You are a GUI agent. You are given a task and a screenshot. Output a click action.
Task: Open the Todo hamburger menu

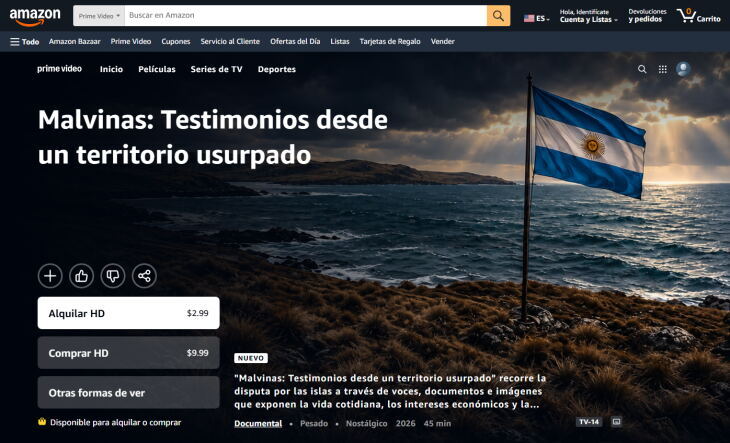[x=25, y=42]
